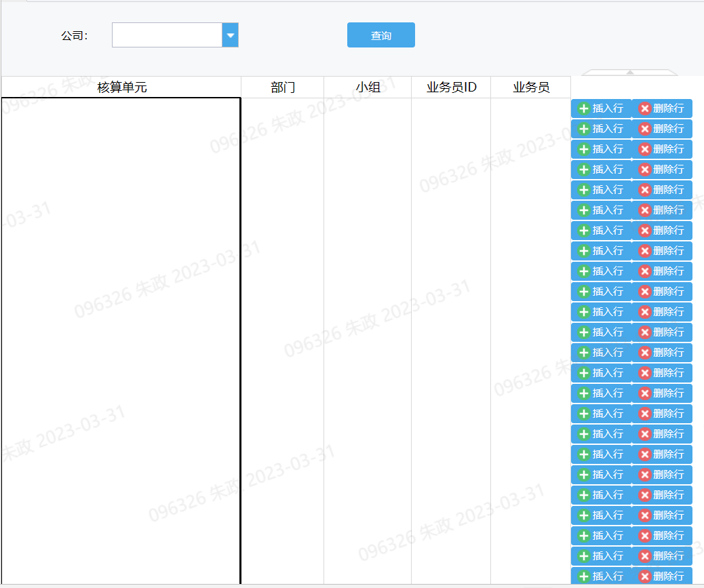704x588 pixels.
Task: Remove the second row via its 删除行
Action: point(662,129)
